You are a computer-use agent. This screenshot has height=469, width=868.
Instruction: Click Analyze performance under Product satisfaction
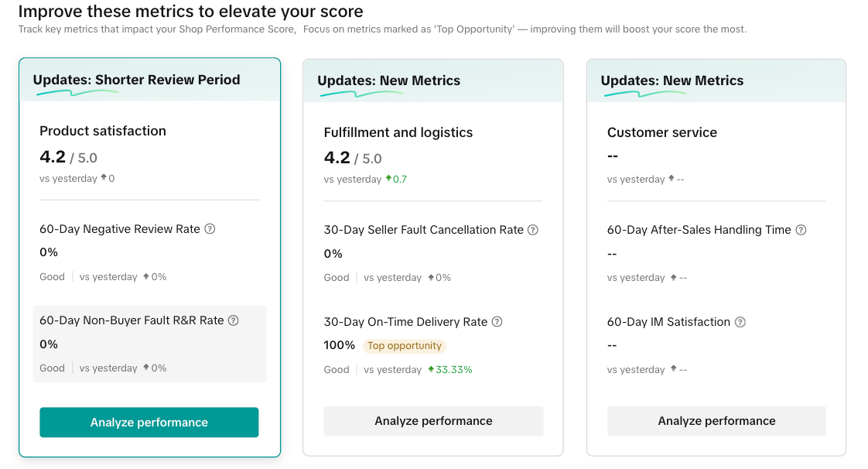click(149, 423)
